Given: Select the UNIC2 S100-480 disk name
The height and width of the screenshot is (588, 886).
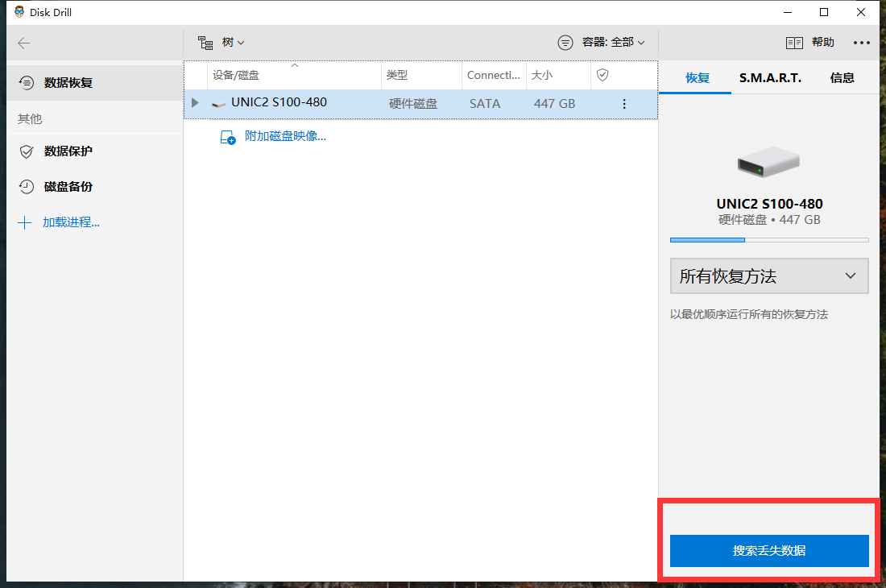Looking at the screenshot, I should pyautogui.click(x=279, y=102).
